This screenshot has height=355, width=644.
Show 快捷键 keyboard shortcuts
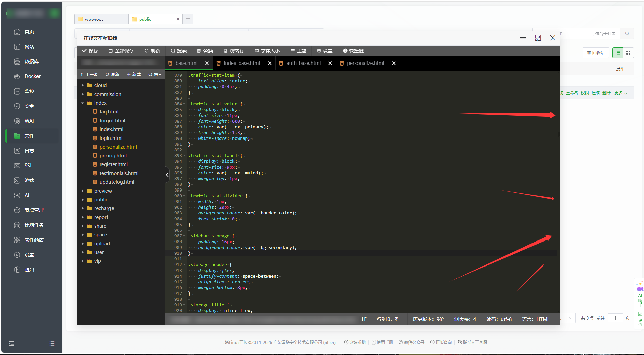pyautogui.click(x=353, y=51)
